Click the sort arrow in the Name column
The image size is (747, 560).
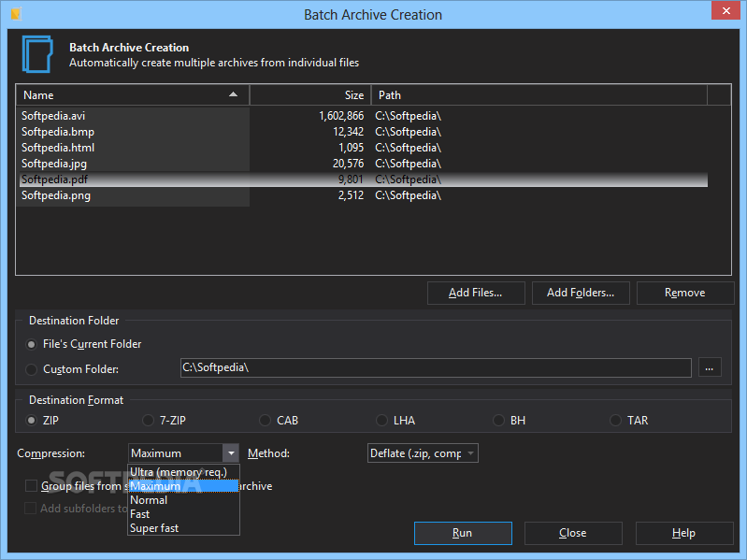(233, 94)
